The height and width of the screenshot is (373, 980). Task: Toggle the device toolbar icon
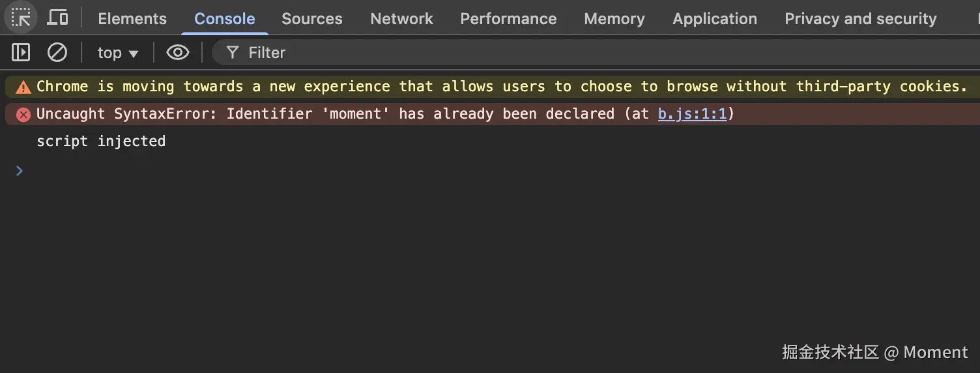58,18
